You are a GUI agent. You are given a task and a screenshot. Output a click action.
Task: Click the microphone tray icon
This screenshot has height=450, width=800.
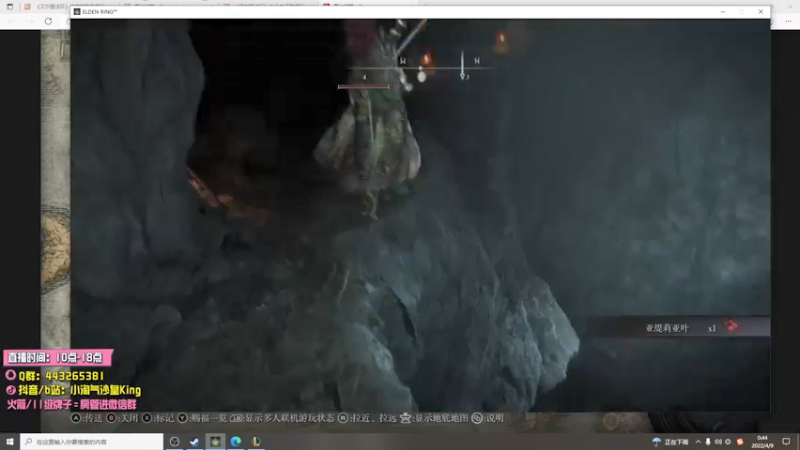click(708, 442)
